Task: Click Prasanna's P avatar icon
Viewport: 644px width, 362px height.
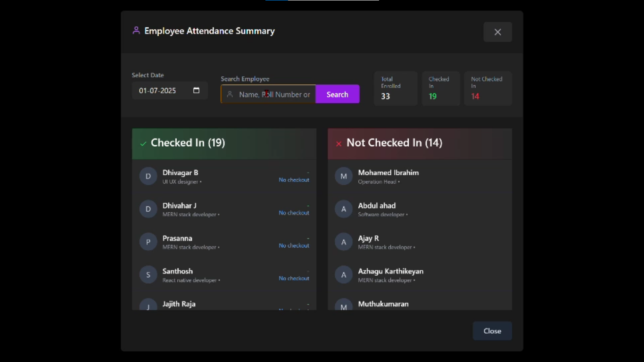Action: click(x=148, y=242)
